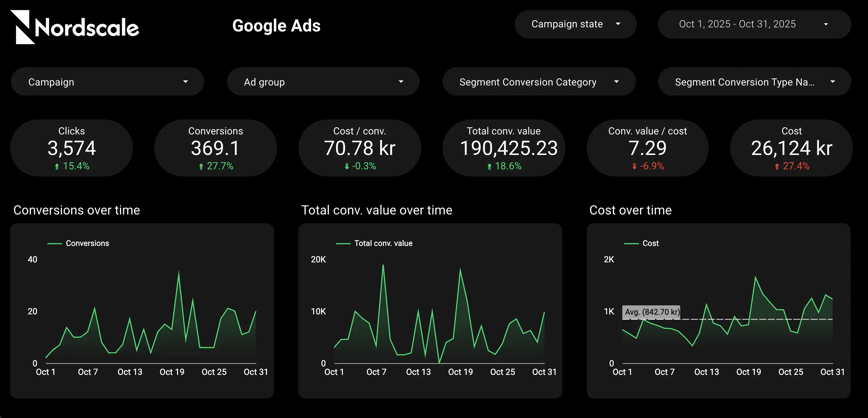The image size is (868, 418).
Task: Click the green arrow next to 18.6%
Action: coord(489,167)
